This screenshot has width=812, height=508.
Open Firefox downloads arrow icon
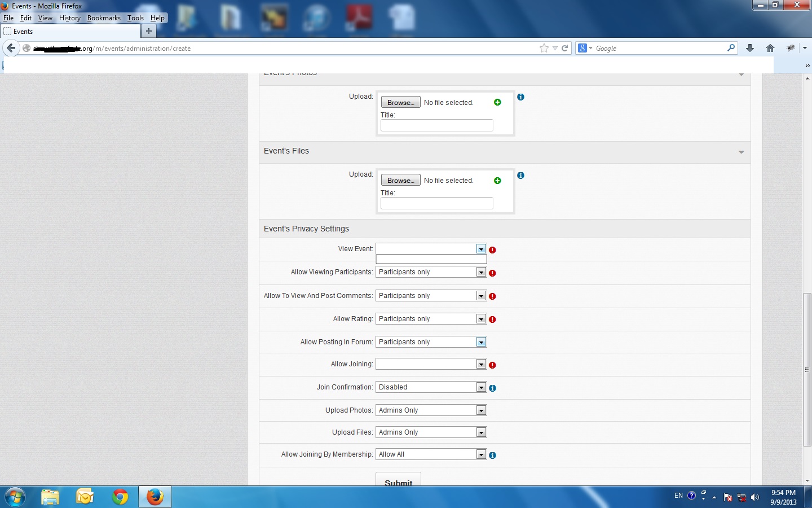point(750,49)
